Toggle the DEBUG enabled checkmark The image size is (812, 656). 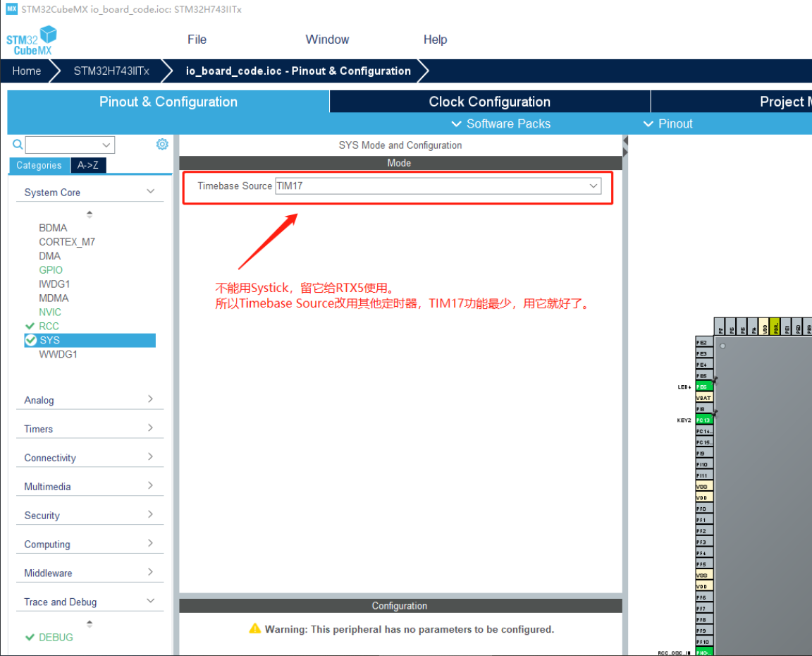click(30, 636)
